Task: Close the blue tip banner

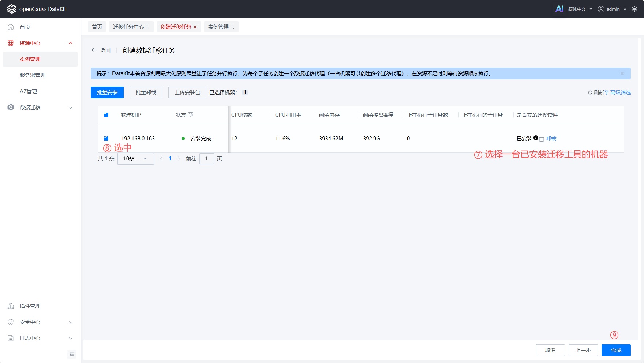Action: click(x=622, y=73)
